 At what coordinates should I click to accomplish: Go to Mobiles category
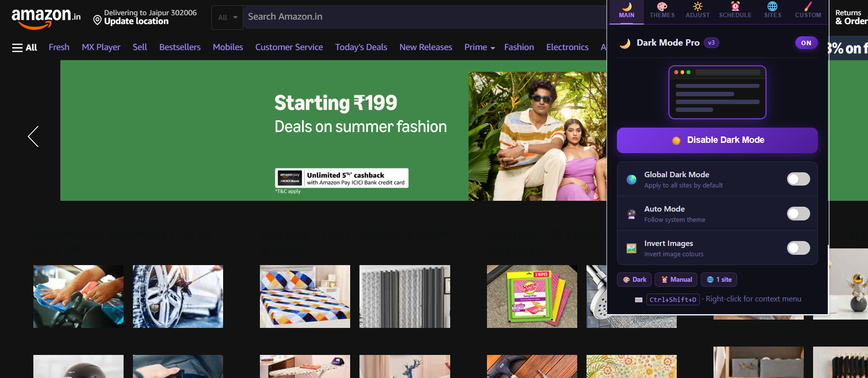tap(228, 47)
